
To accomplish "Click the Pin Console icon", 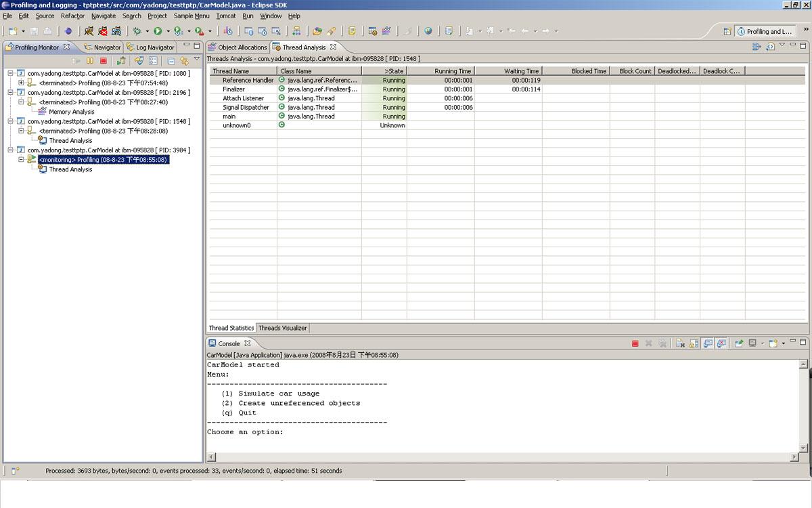I will point(739,343).
